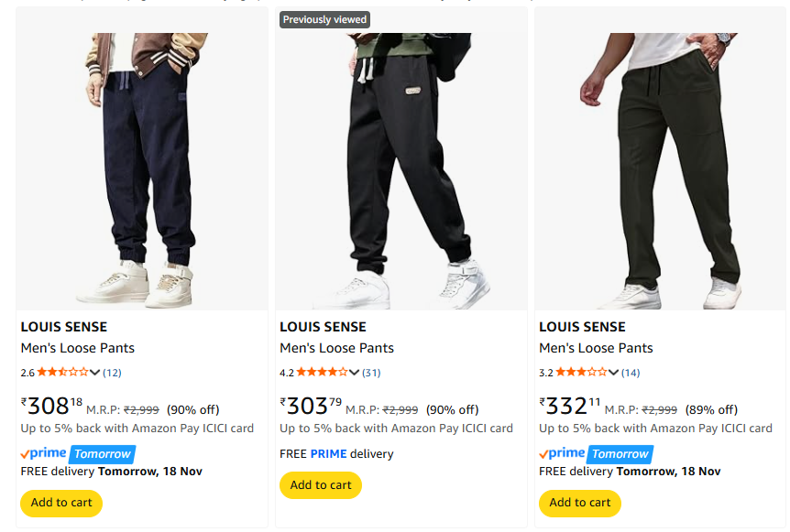Expand rating chevron on olive pants listing
The image size is (790, 532).
(x=614, y=372)
